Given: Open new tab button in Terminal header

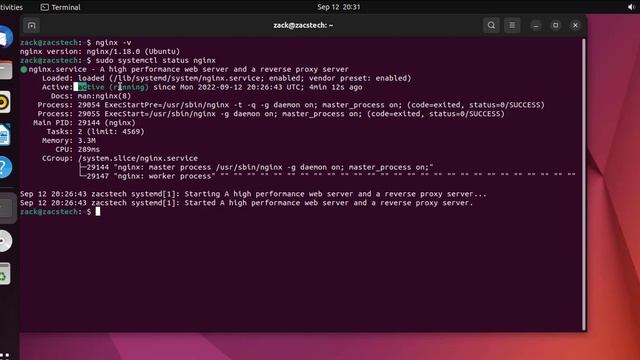Looking at the screenshot, I should (x=31, y=25).
